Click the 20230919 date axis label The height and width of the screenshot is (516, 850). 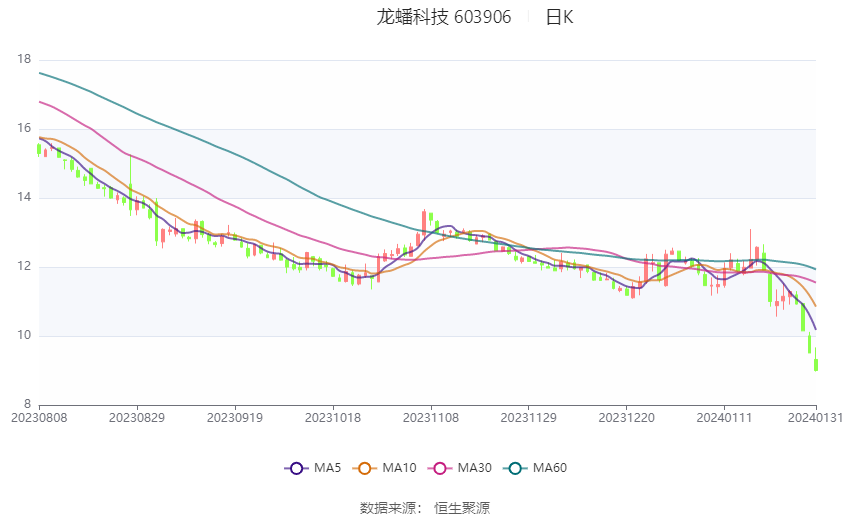click(235, 418)
